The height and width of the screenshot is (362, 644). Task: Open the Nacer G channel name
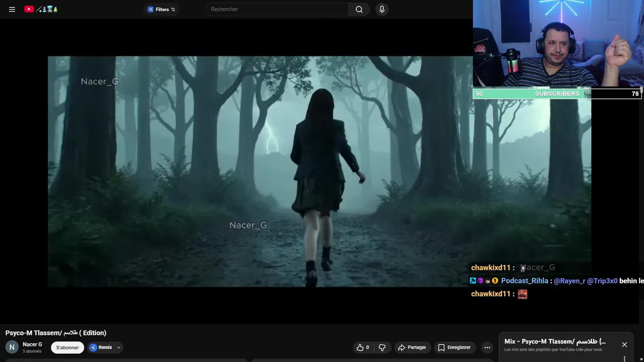[32, 344]
